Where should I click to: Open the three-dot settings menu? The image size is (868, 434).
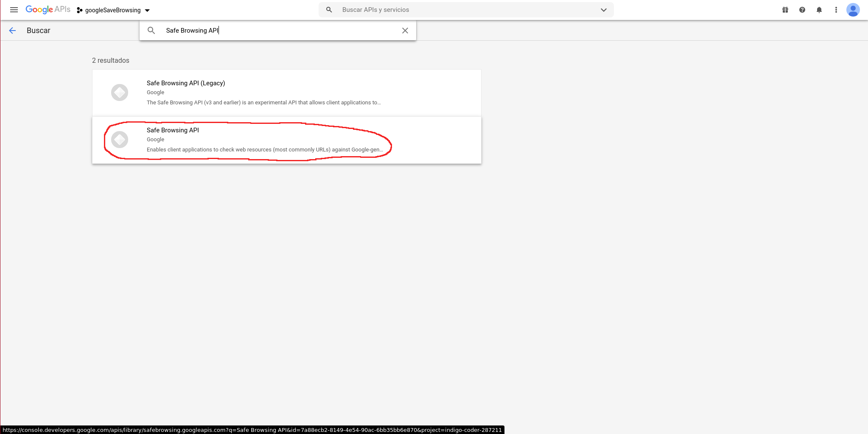click(x=836, y=10)
